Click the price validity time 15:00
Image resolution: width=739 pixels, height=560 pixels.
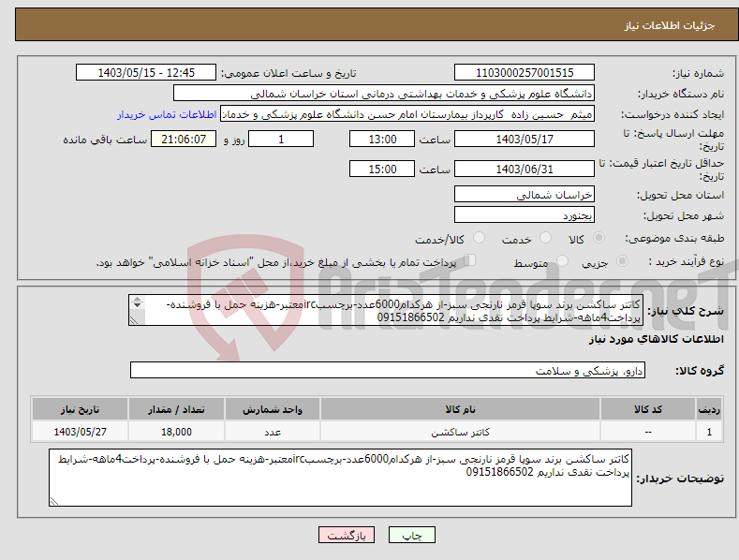(382, 169)
